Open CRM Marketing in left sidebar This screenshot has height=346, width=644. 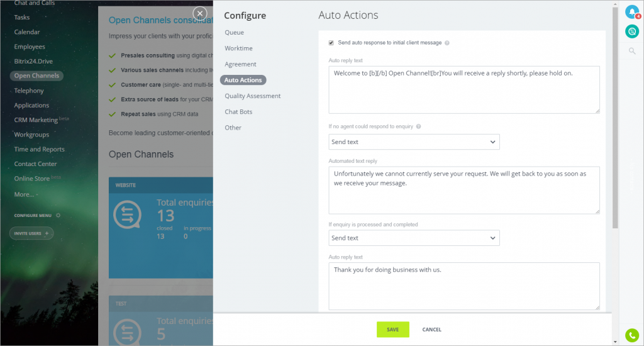36,120
